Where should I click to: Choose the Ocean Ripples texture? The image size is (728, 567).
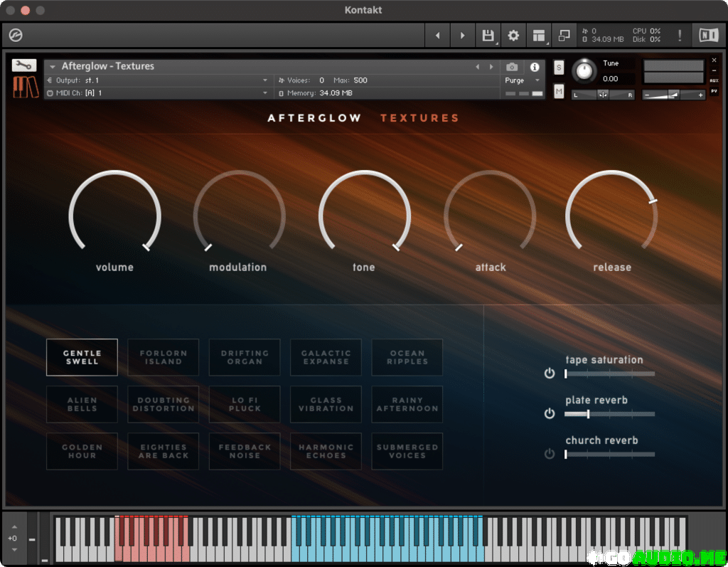407,357
